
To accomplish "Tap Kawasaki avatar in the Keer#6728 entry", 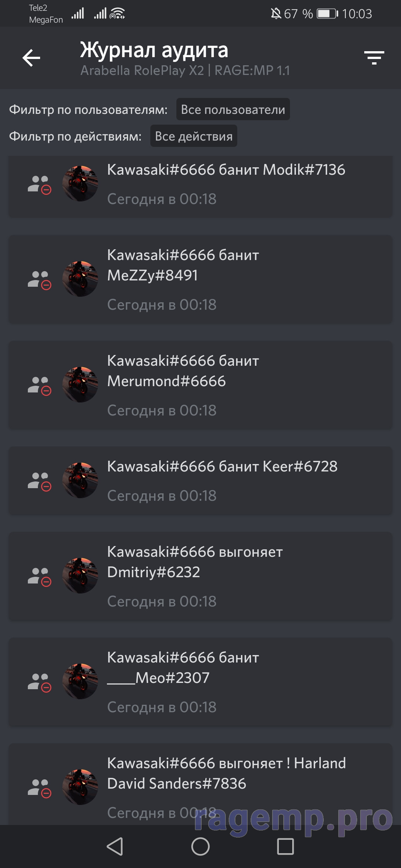I will click(x=80, y=480).
